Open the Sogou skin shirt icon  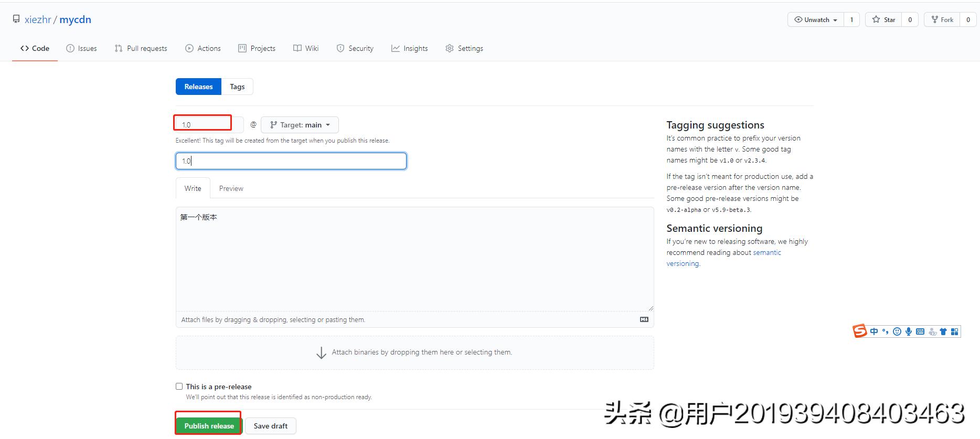click(943, 331)
